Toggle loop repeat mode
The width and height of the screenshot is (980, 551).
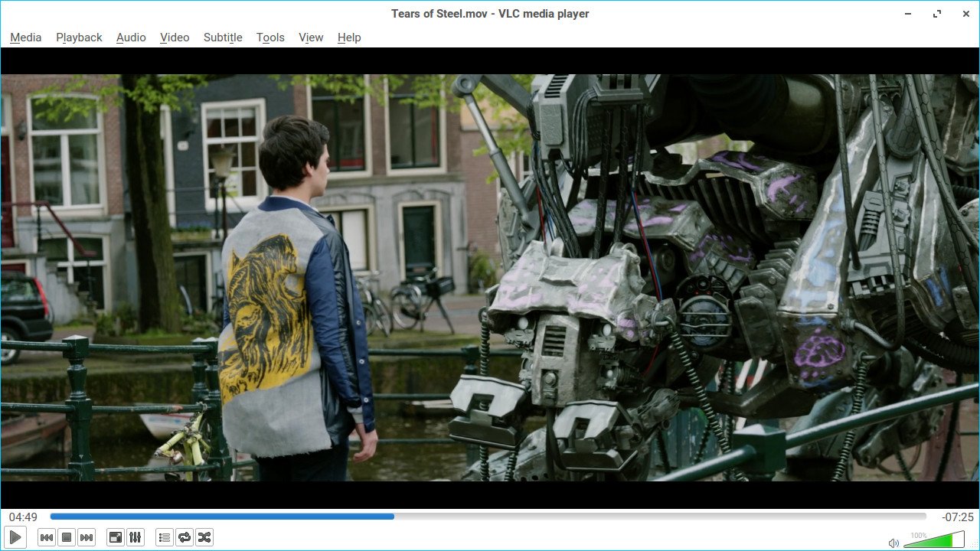point(185,537)
